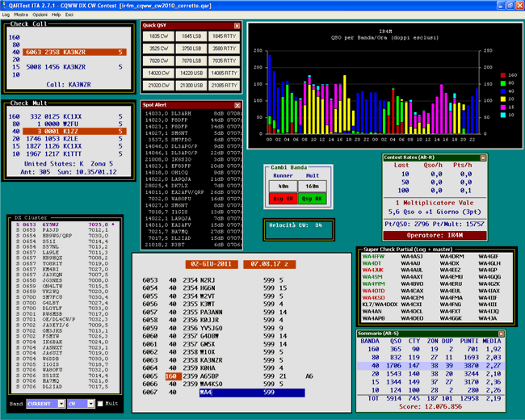Click the Score value 12.076.856
The width and height of the screenshot is (525, 420).
click(443, 406)
